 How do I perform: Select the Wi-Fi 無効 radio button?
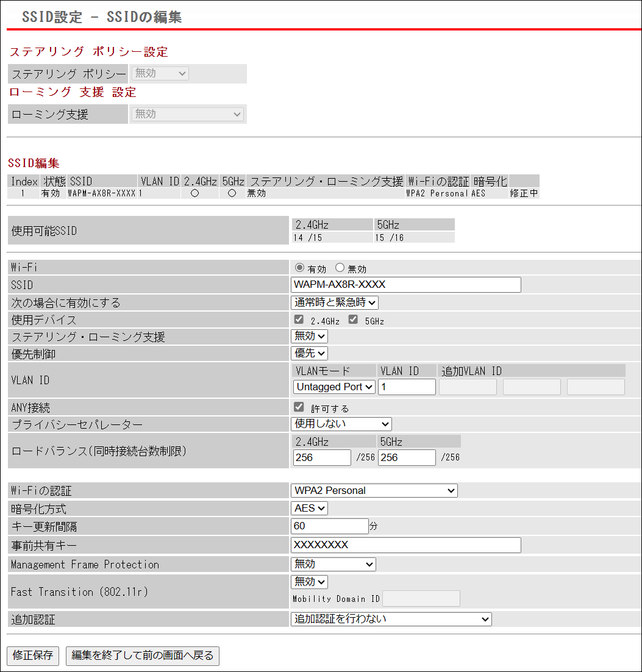pyautogui.click(x=340, y=268)
